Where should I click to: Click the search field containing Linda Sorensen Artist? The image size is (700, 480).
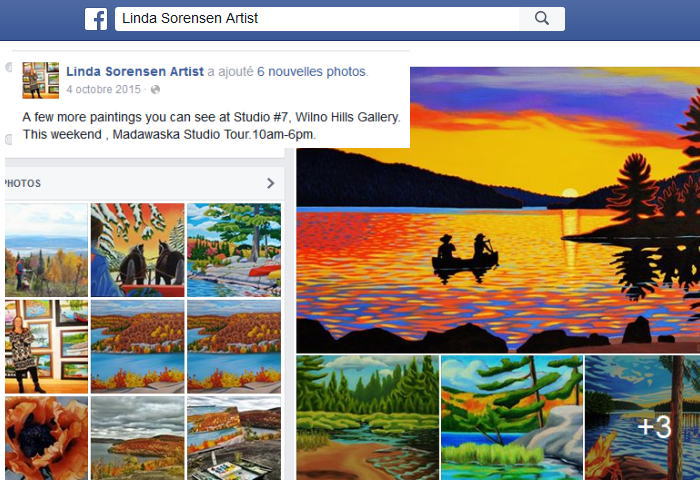(x=317, y=18)
